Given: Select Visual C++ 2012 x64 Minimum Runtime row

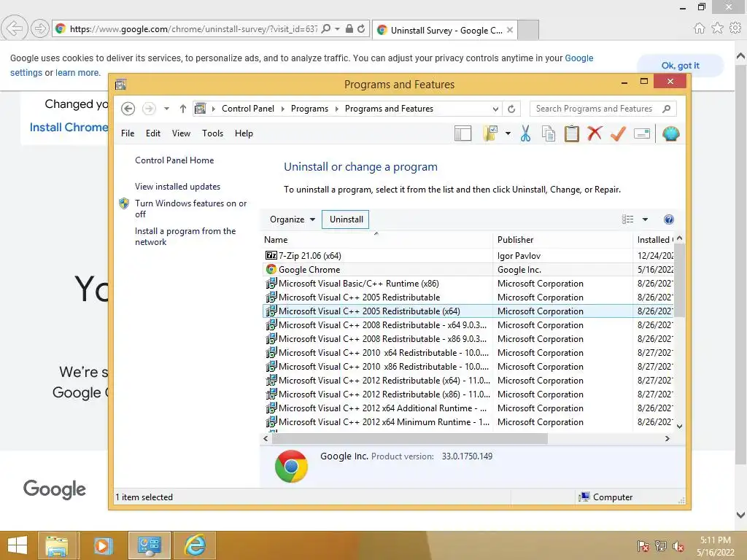Looking at the screenshot, I should [468, 422].
